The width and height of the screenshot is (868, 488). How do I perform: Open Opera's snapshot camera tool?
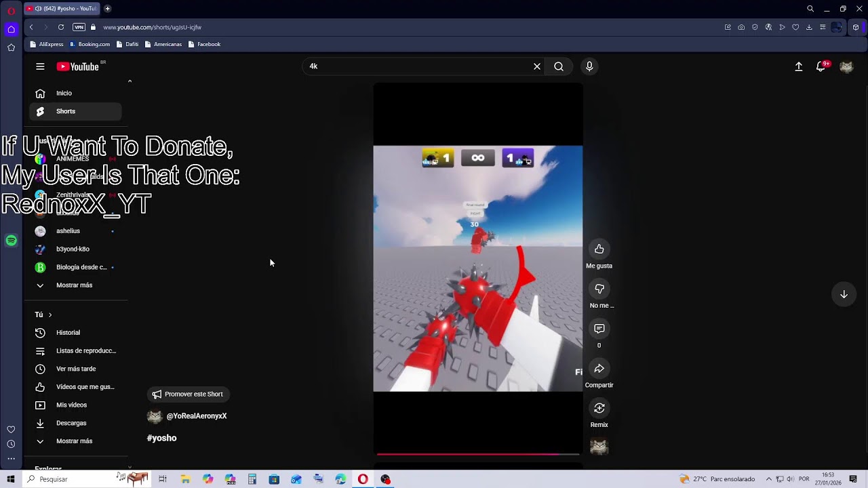pyautogui.click(x=741, y=27)
